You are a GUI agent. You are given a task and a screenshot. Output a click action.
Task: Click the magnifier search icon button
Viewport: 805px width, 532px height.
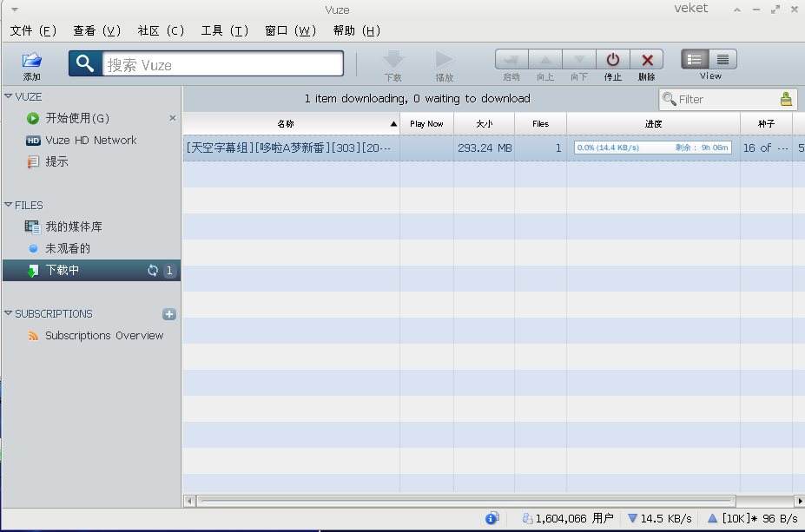85,63
